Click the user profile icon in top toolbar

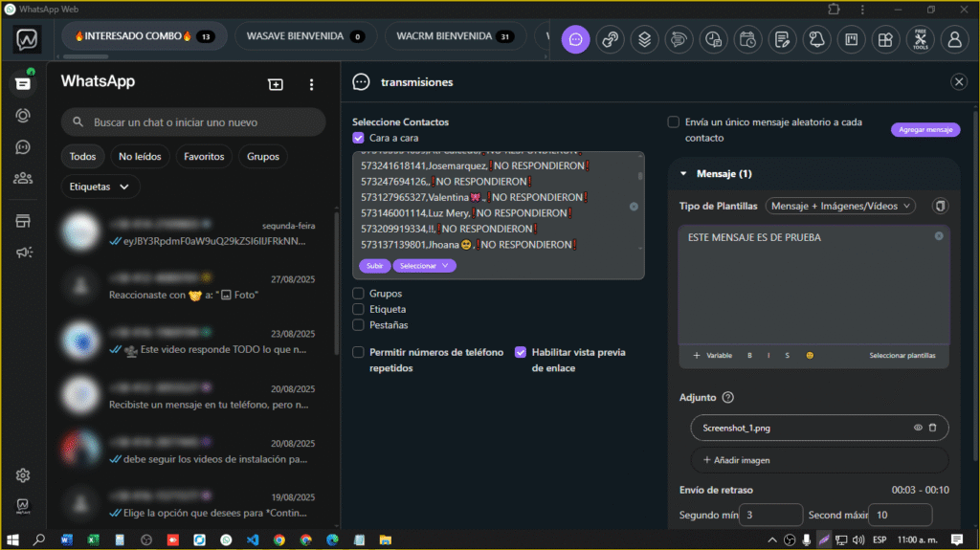point(954,39)
